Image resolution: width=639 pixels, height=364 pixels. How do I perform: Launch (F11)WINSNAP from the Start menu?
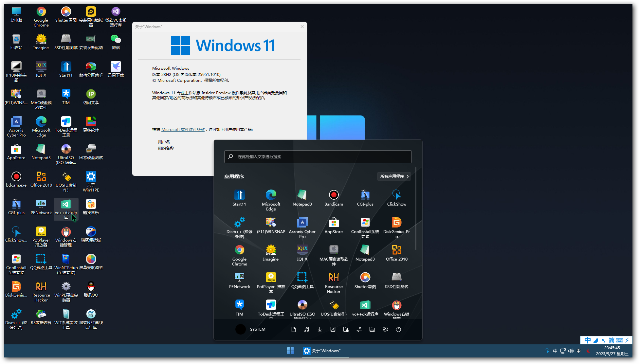click(x=271, y=225)
